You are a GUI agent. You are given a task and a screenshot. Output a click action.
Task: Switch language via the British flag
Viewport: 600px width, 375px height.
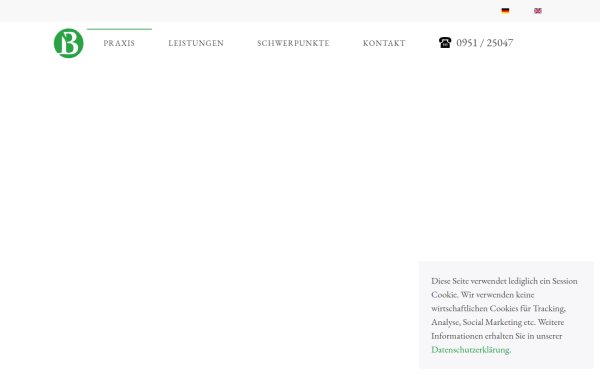538,11
